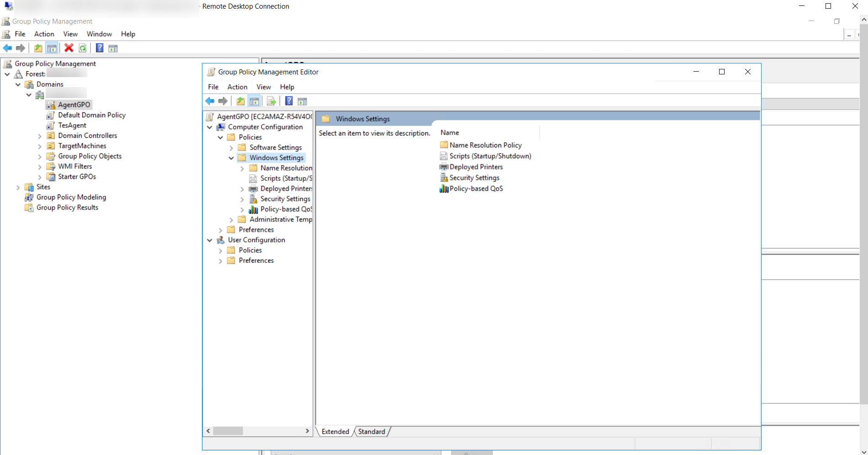The image size is (868, 455).
Task: Select the TesAgent GPO icon
Action: point(51,126)
